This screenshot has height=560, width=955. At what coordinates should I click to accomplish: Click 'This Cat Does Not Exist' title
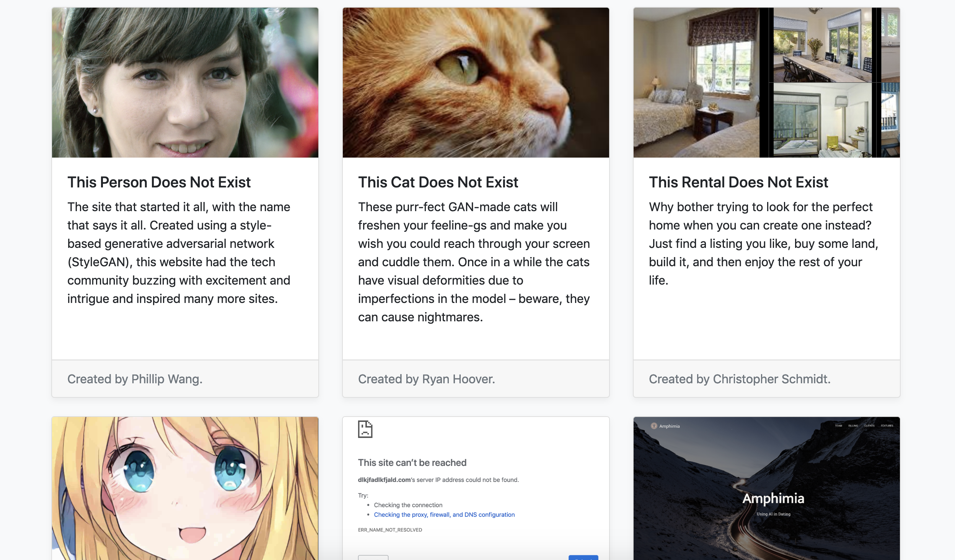tap(438, 182)
